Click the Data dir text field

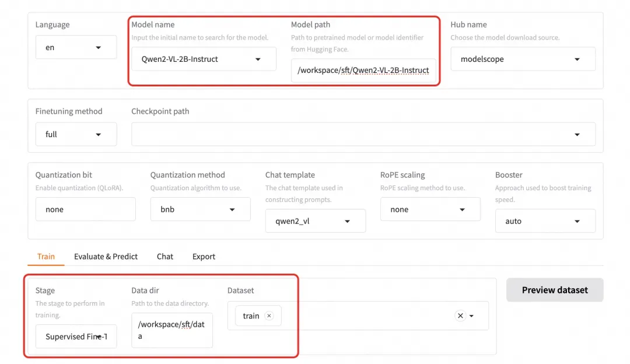click(x=171, y=330)
